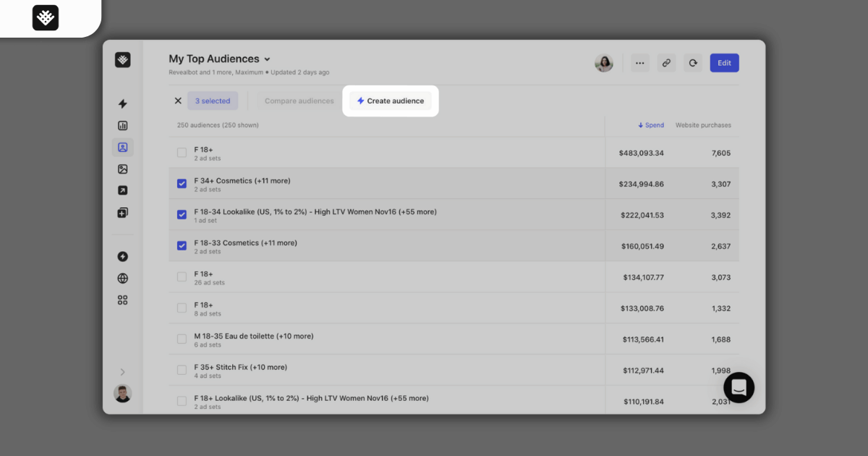The width and height of the screenshot is (868, 456).
Task: Open the three-dots more options menu
Action: (x=640, y=63)
